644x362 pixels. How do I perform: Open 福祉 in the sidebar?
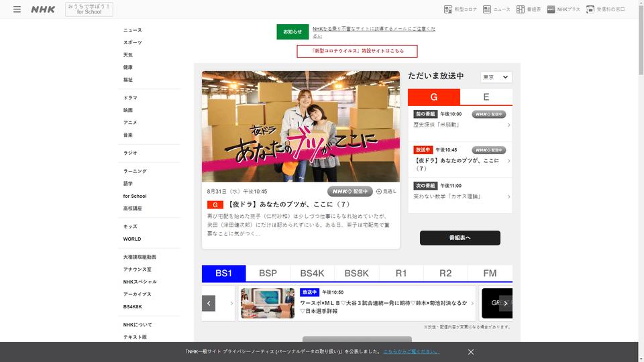coord(127,80)
